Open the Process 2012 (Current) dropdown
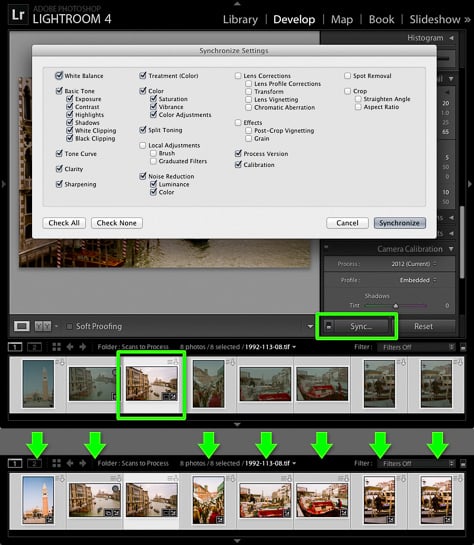 (414, 264)
